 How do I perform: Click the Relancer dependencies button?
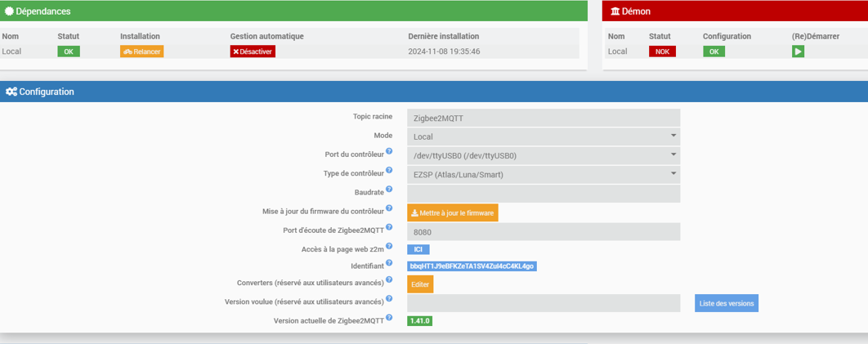[x=141, y=51]
